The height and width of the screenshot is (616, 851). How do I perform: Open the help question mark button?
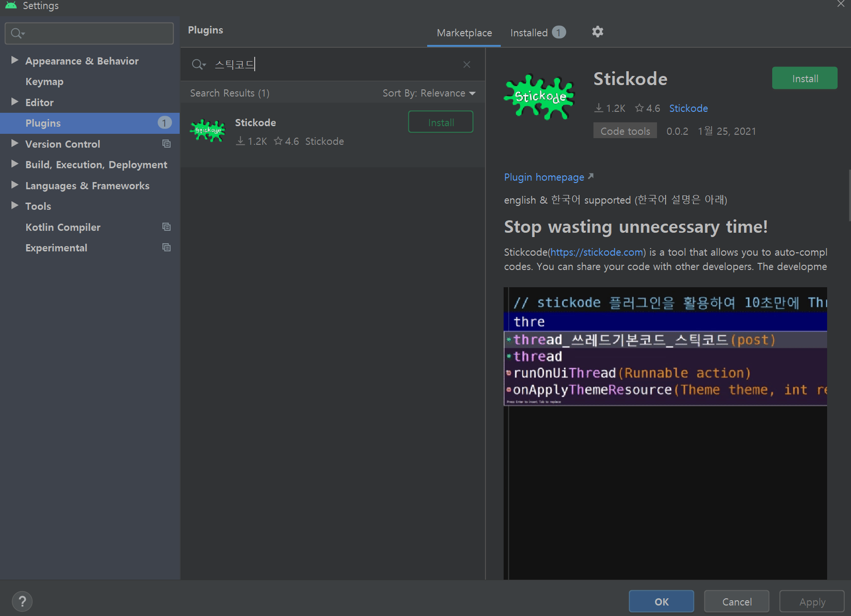coord(22,601)
